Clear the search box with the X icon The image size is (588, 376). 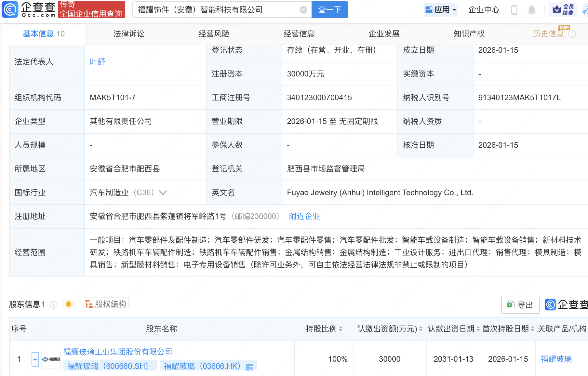[x=303, y=10]
